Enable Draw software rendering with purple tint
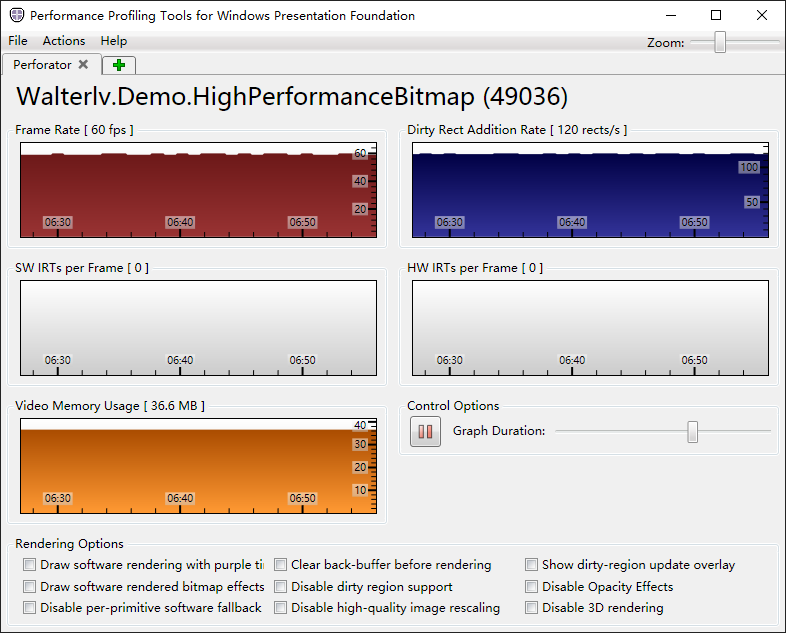This screenshot has height=633, width=786. (30, 565)
